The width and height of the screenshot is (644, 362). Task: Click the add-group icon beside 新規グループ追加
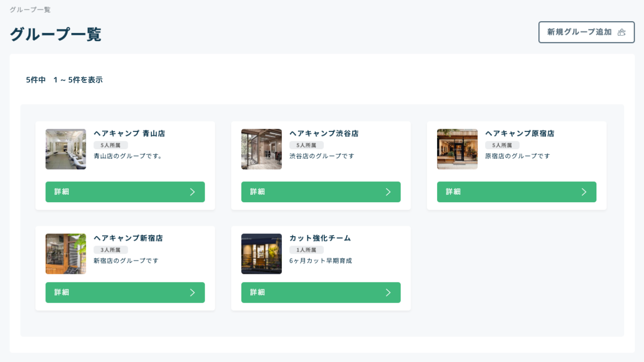[x=622, y=32]
